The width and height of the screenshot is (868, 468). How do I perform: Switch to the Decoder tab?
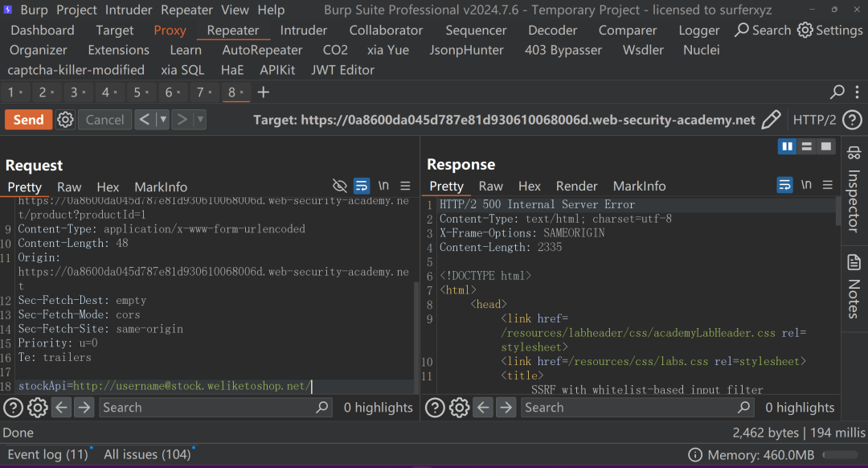[552, 31]
